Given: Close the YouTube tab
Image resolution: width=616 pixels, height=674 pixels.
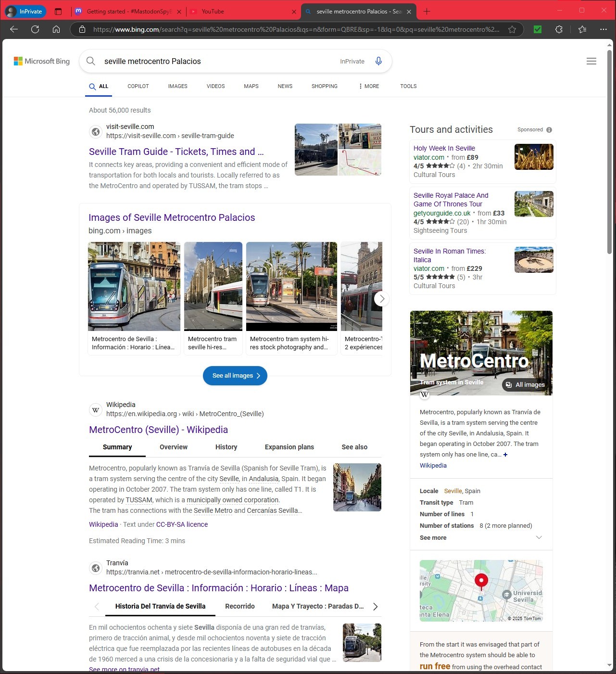Looking at the screenshot, I should pyautogui.click(x=294, y=12).
